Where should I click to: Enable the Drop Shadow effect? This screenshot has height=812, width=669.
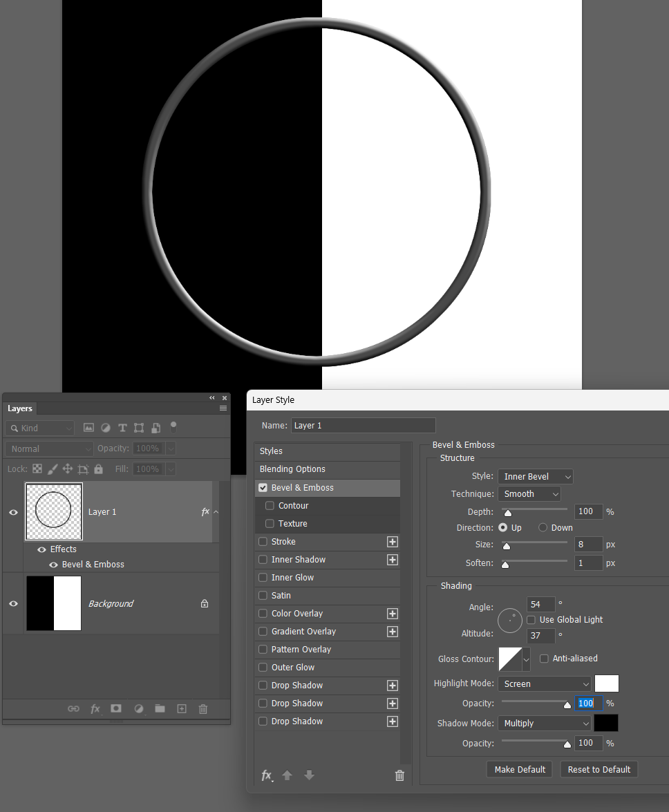point(263,685)
